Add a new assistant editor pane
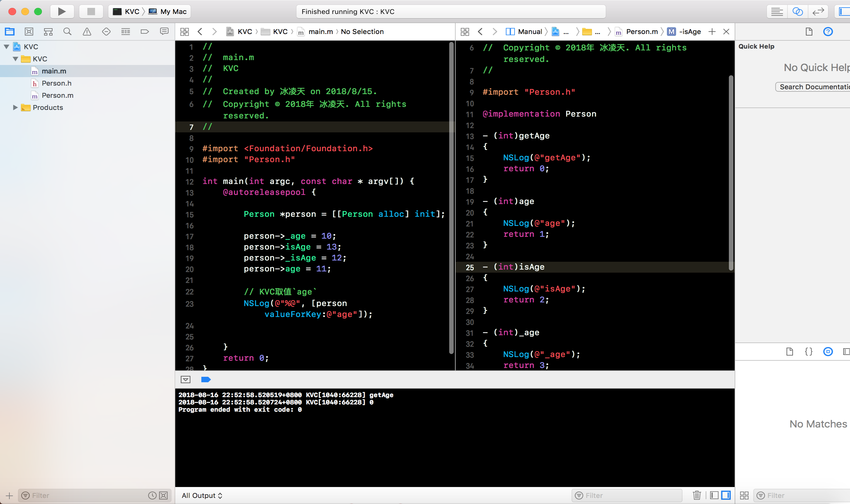This screenshot has height=504, width=850. tap(712, 32)
